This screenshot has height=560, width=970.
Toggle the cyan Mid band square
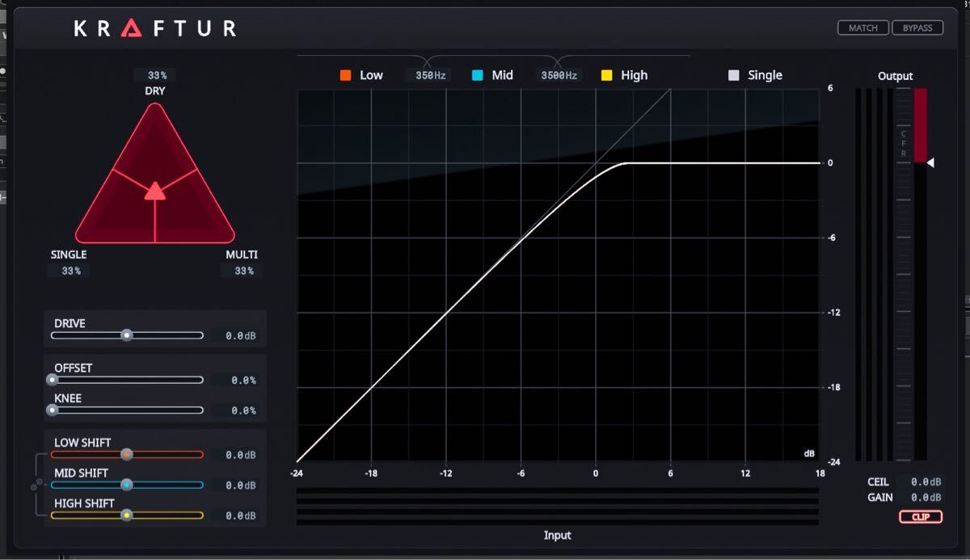point(478,75)
